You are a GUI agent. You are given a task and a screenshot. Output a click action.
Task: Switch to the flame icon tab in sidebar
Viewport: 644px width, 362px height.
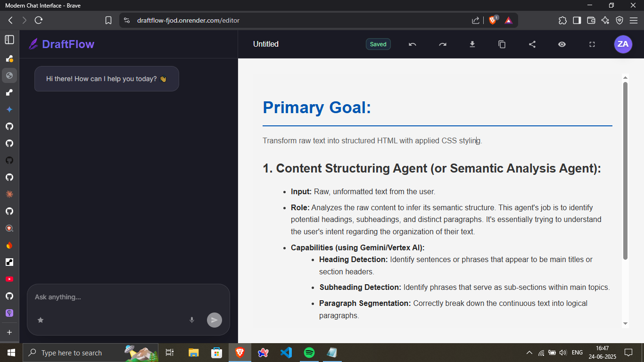[9, 245]
